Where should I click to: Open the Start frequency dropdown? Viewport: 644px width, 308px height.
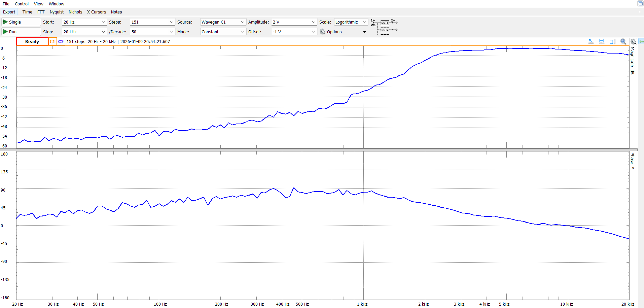(x=103, y=22)
